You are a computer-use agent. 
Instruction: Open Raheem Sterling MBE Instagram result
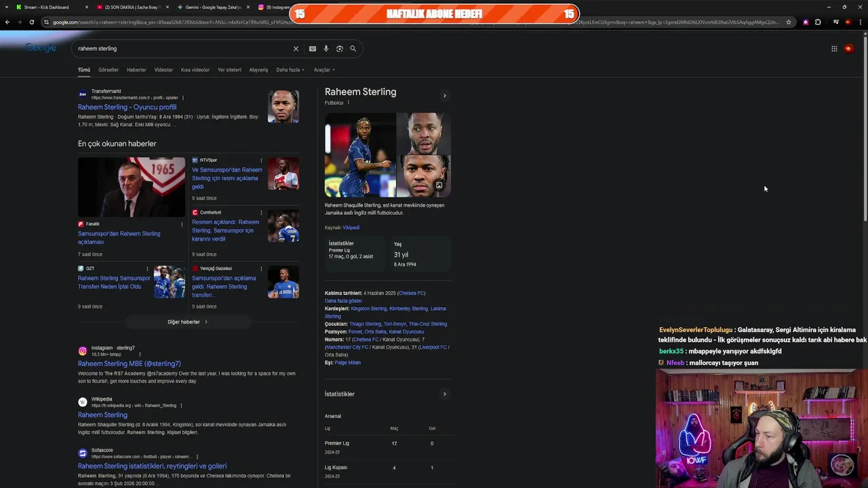pos(130,364)
